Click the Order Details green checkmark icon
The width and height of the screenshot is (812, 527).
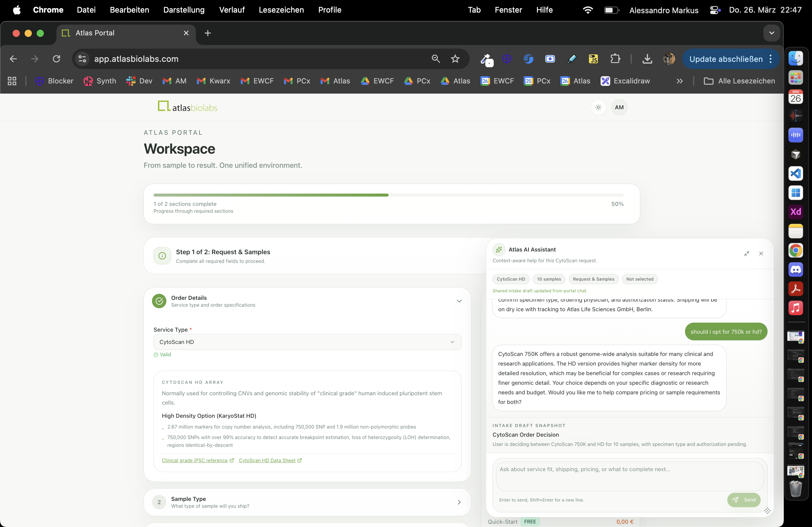[159, 301]
